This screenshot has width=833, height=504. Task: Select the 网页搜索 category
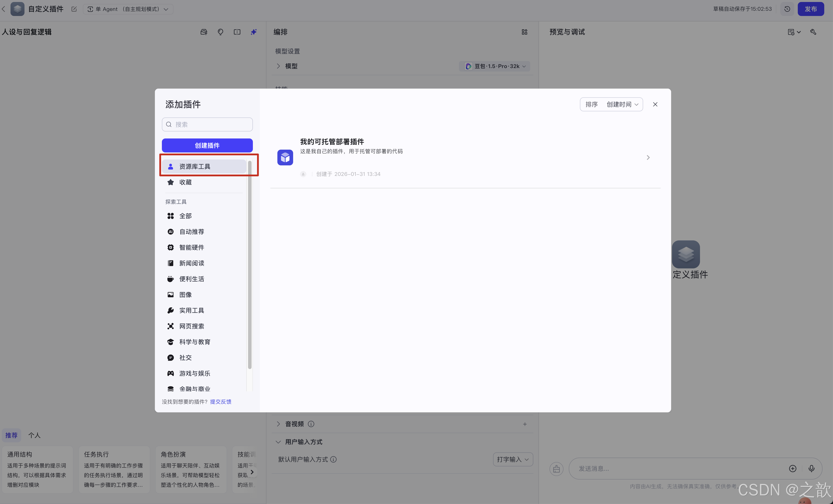tap(191, 326)
